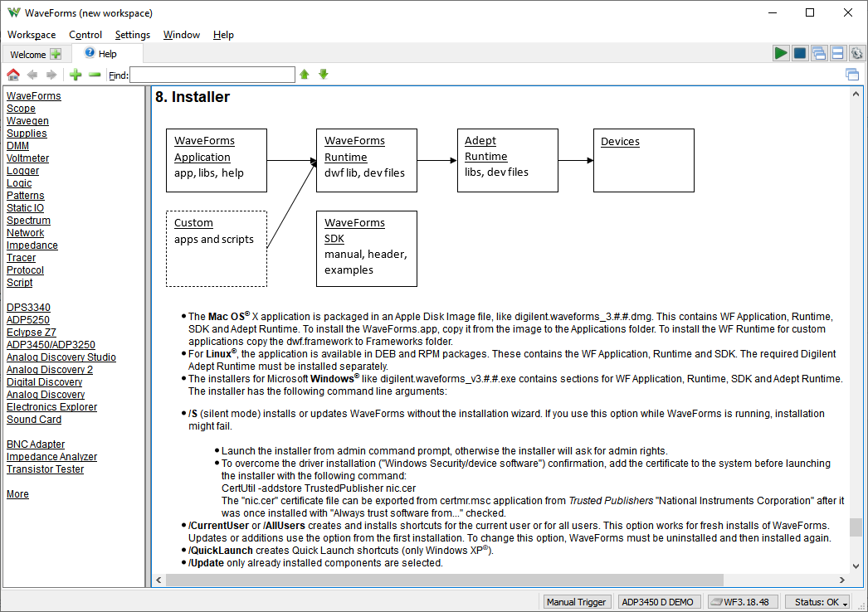Open the ADP3450/ADP3250 device link
The width and height of the screenshot is (868, 612).
51,345
